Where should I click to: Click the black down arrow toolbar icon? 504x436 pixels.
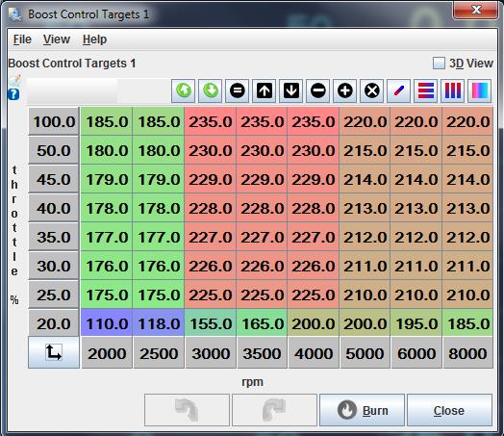[x=291, y=91]
